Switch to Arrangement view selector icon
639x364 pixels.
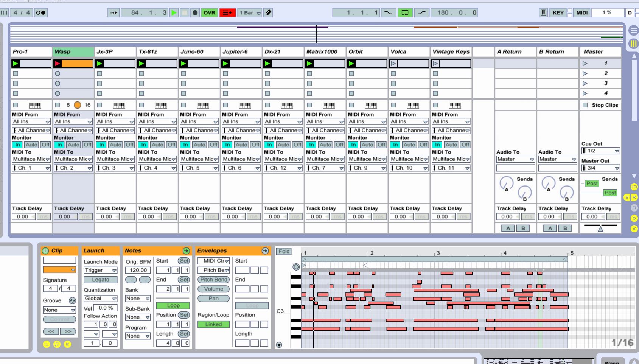coord(633,30)
